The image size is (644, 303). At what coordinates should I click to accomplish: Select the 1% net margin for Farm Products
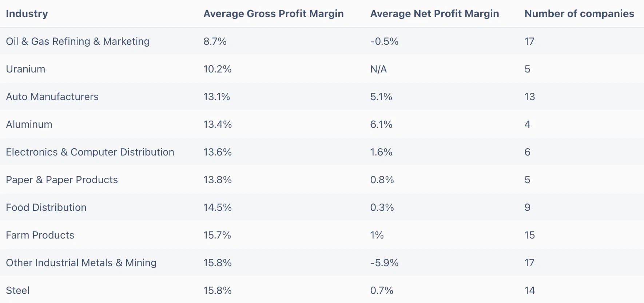coord(377,235)
